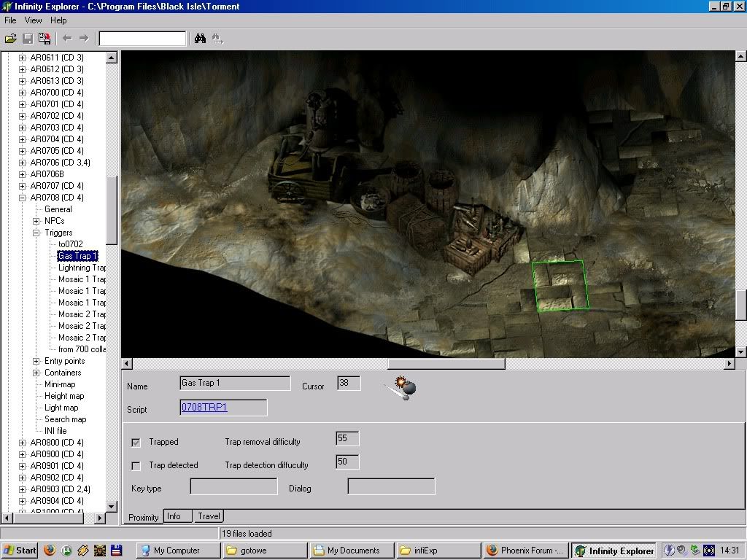Click the Trap removal difficulty field
Image resolution: width=747 pixels, height=560 pixels.
(x=347, y=438)
